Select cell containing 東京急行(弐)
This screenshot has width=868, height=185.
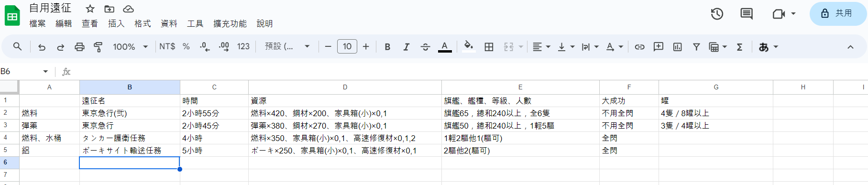(130, 113)
